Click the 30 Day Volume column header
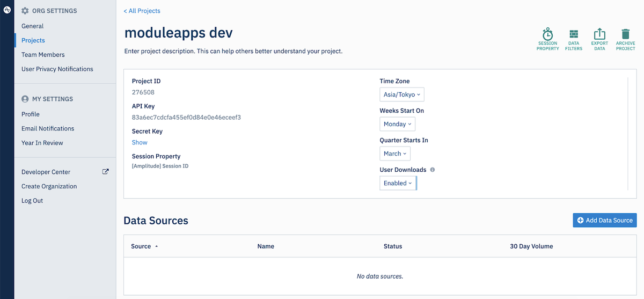644x299 pixels. click(531, 246)
